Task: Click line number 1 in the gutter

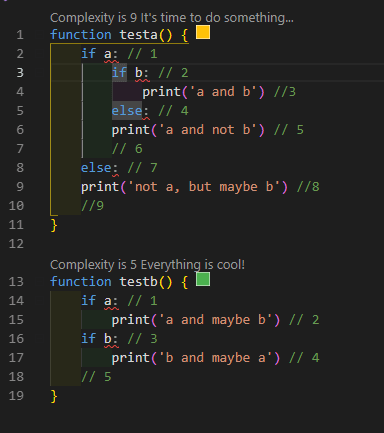Action: (20, 35)
